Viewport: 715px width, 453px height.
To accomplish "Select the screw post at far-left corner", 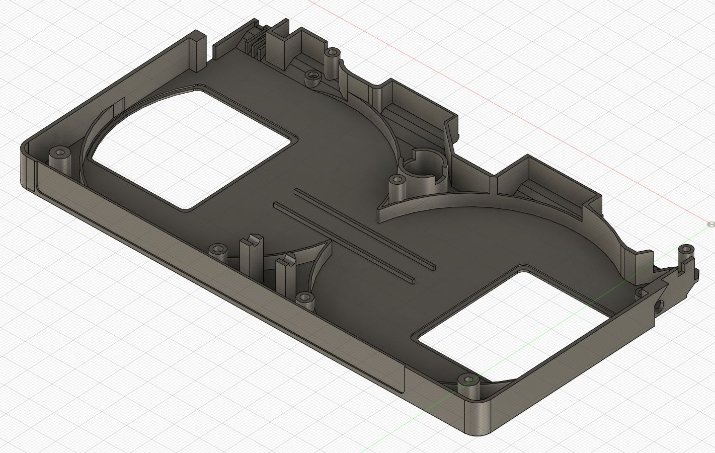I will (60, 153).
